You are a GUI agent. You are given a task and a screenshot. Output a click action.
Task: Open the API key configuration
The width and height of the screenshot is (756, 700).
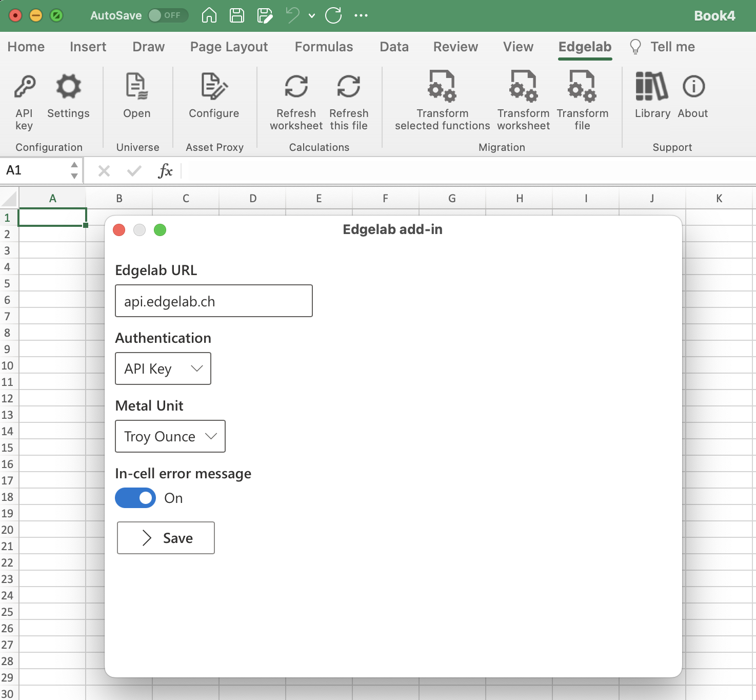point(24,102)
